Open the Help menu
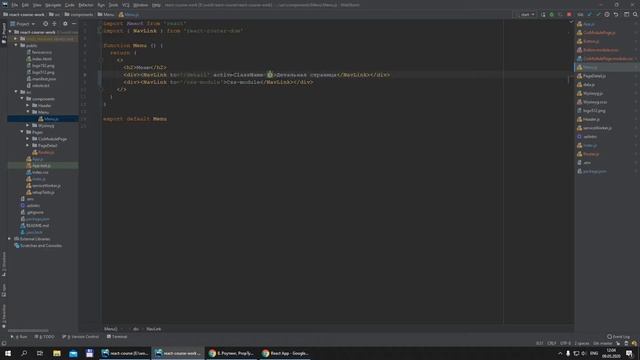 pyautogui.click(x=156, y=5)
